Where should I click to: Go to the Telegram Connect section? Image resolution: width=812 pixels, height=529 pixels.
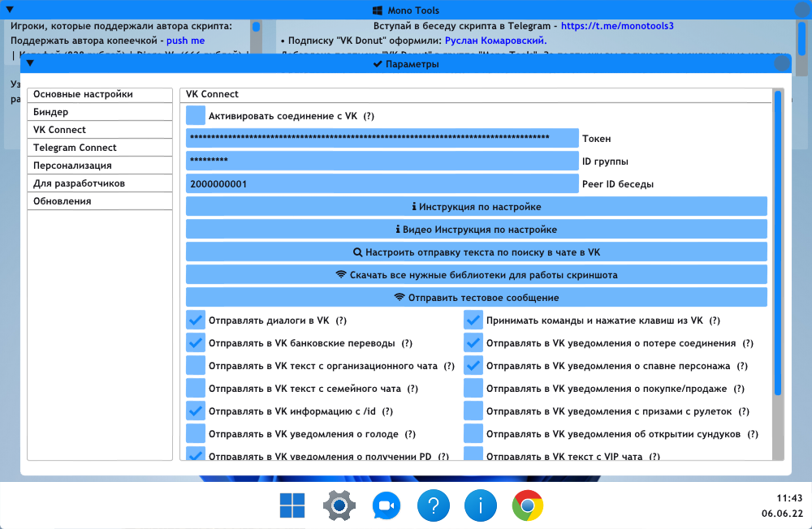tap(99, 148)
